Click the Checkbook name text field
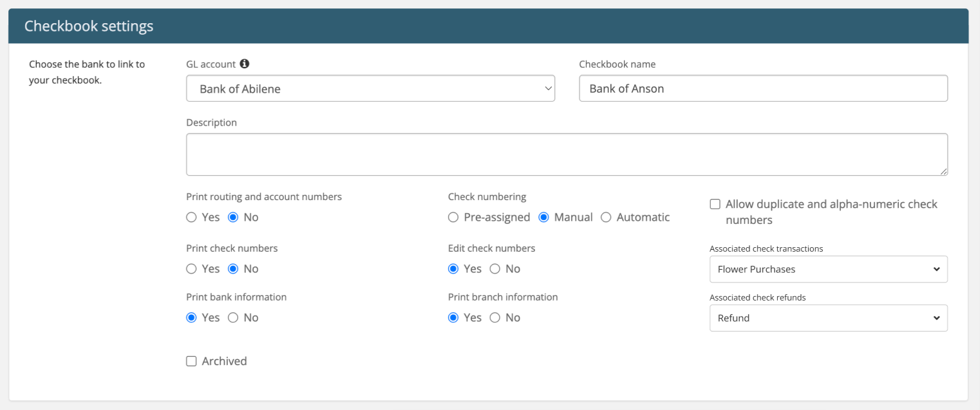 click(x=763, y=89)
